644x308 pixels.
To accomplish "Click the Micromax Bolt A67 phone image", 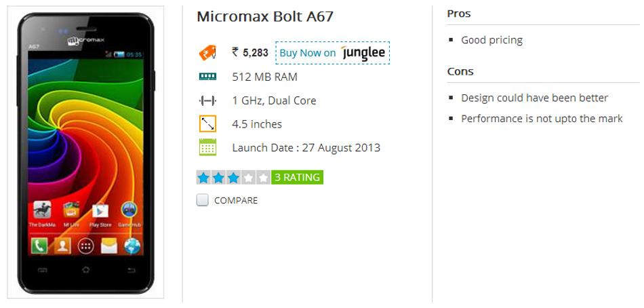I will pos(85,153).
